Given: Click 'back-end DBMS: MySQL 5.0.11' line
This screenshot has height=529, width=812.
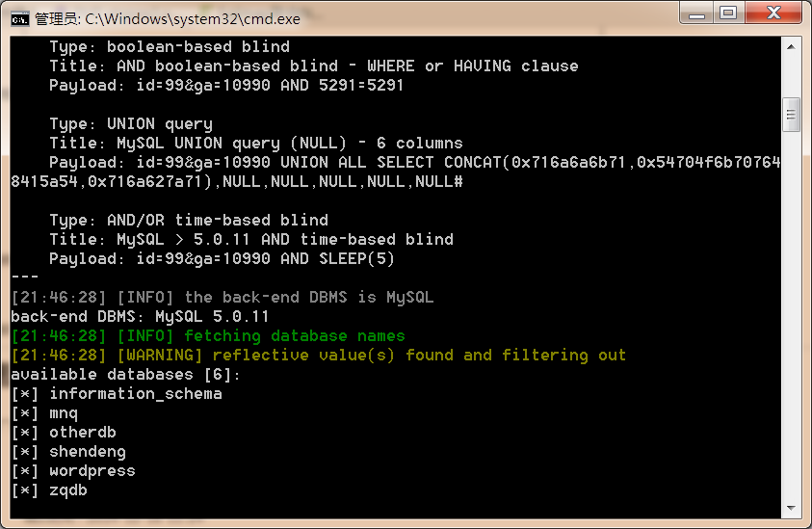Looking at the screenshot, I should [x=140, y=317].
